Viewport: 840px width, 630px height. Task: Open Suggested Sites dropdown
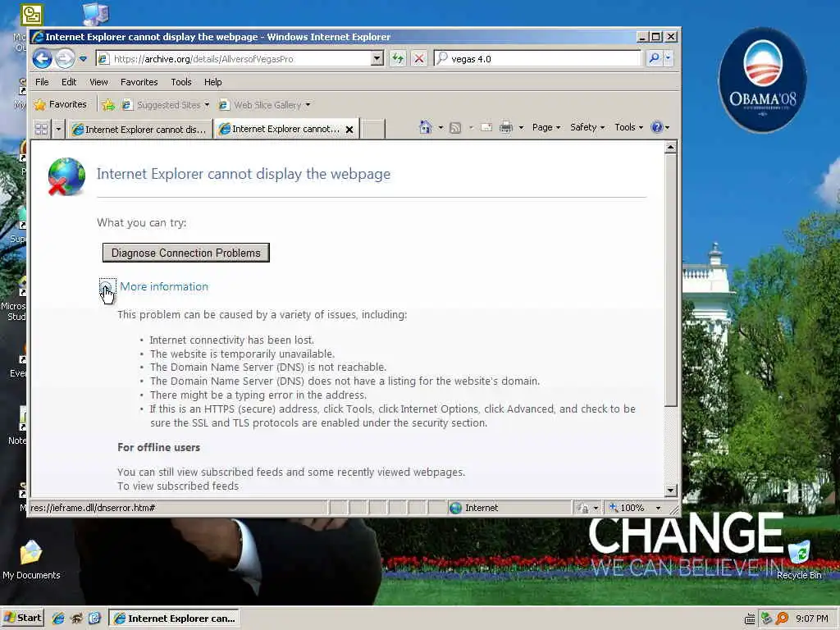[x=165, y=105]
